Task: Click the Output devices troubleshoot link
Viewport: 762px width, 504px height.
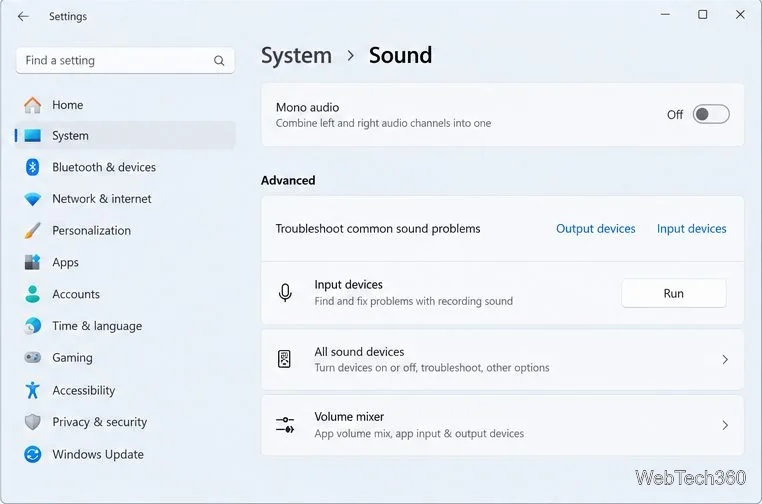Action: (595, 229)
